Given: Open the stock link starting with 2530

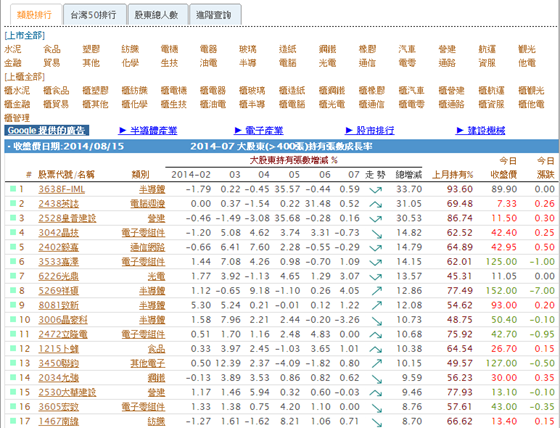Looking at the screenshot, I should click(x=67, y=392).
